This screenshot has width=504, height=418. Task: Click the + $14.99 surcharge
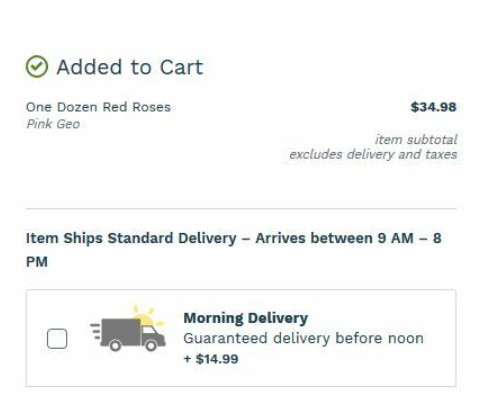[211, 359]
